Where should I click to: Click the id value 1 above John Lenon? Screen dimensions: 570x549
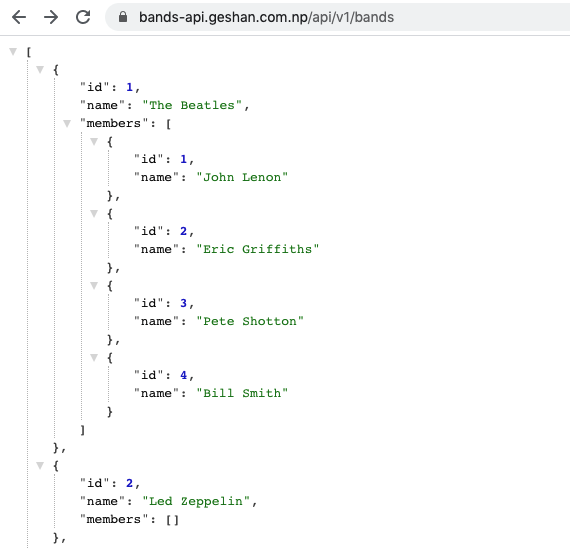(x=183, y=159)
